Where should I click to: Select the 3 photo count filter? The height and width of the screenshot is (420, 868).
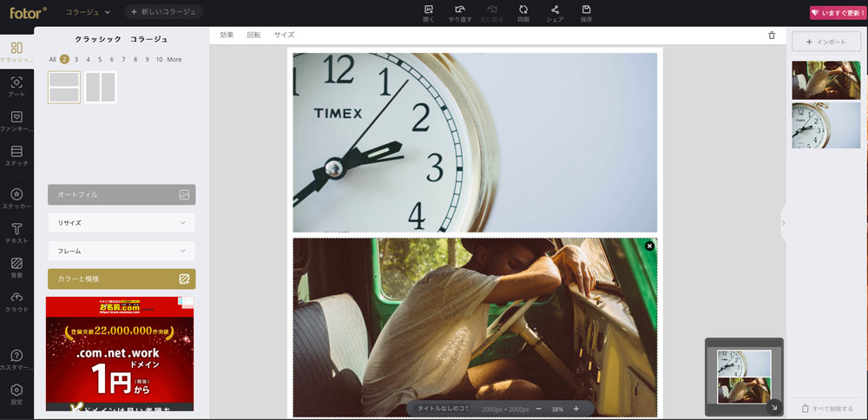(76, 60)
